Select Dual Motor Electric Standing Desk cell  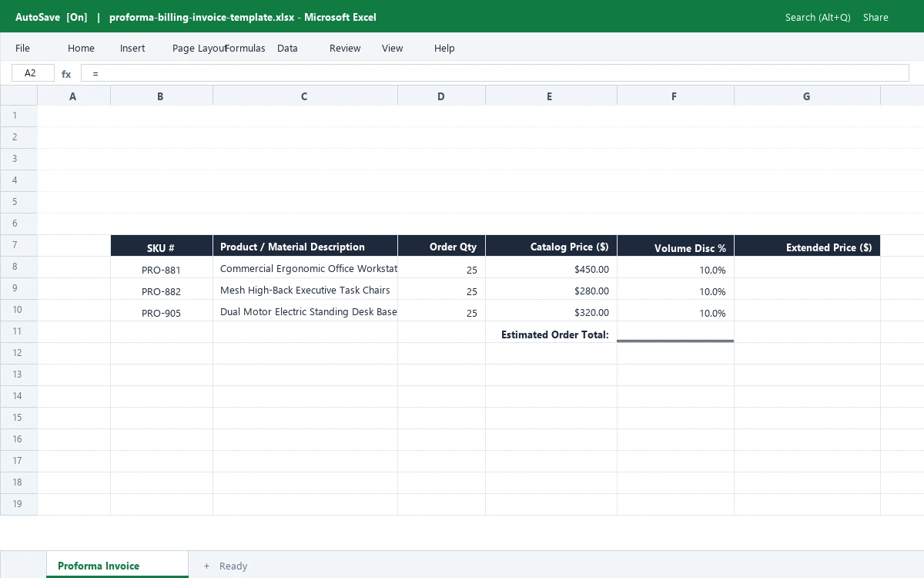[x=305, y=311]
